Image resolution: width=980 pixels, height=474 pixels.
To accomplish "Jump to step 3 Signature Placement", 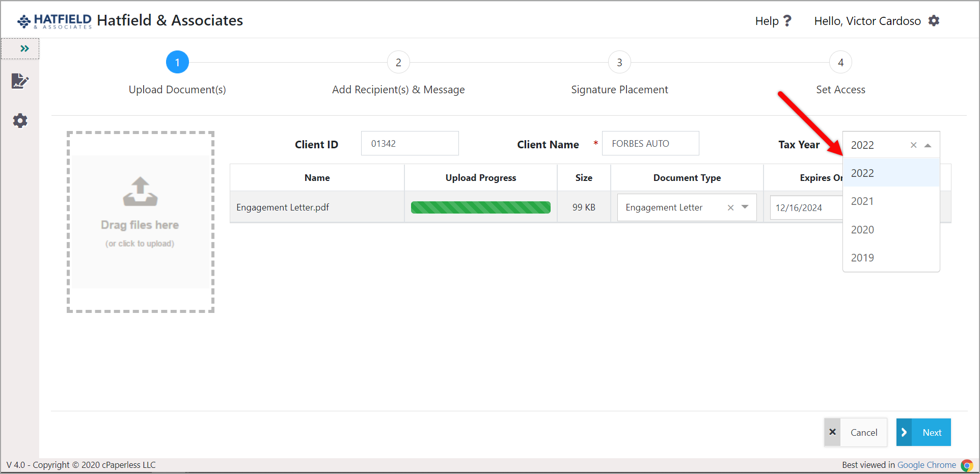I will (x=619, y=63).
